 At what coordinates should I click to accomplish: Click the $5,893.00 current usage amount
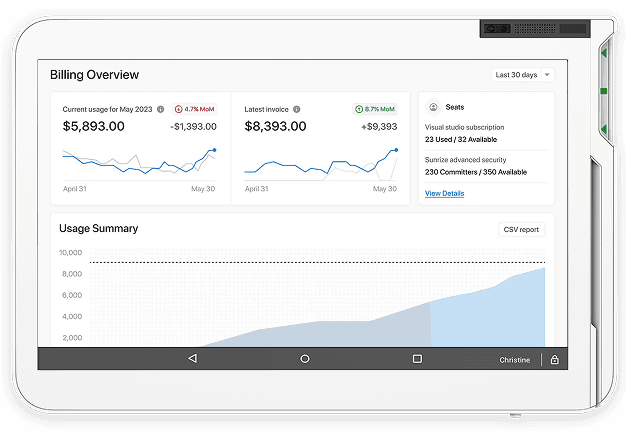click(x=93, y=127)
